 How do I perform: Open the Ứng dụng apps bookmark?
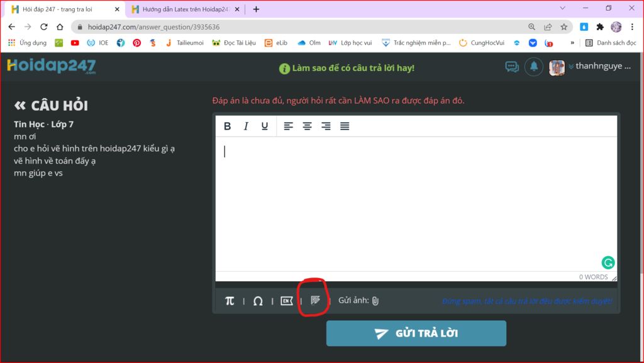click(x=27, y=43)
